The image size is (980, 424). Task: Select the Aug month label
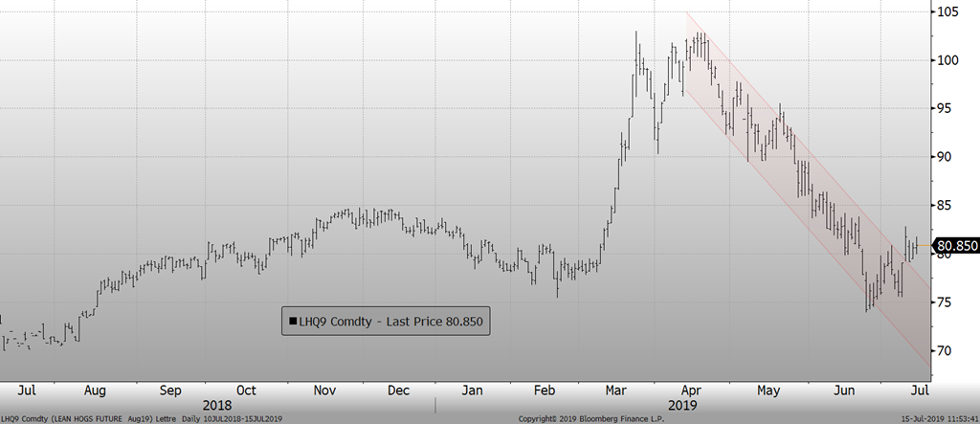96,391
